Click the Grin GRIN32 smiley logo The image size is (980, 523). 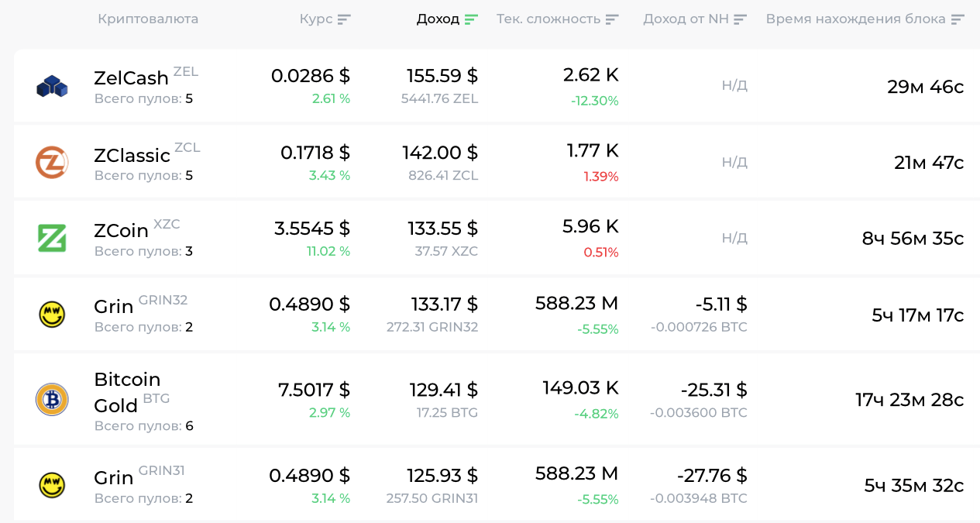(52, 315)
